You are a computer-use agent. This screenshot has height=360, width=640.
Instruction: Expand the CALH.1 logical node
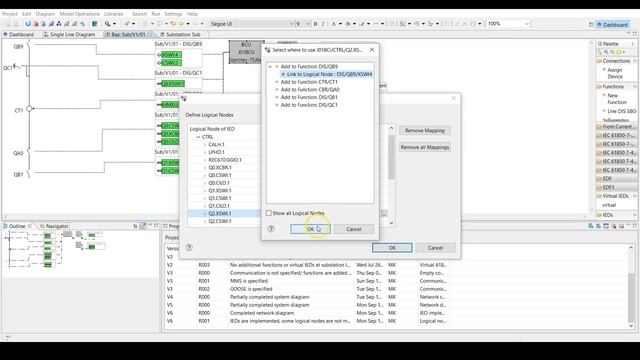click(x=205, y=145)
